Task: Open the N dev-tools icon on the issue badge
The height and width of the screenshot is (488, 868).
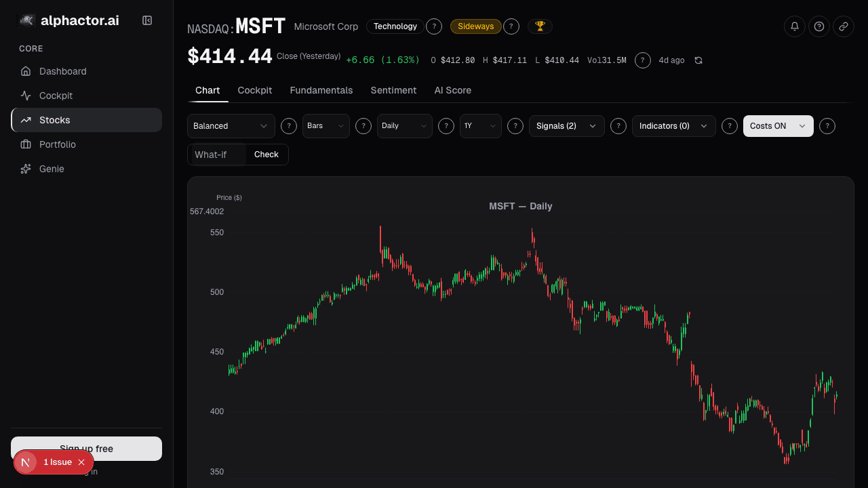Action: click(26, 462)
